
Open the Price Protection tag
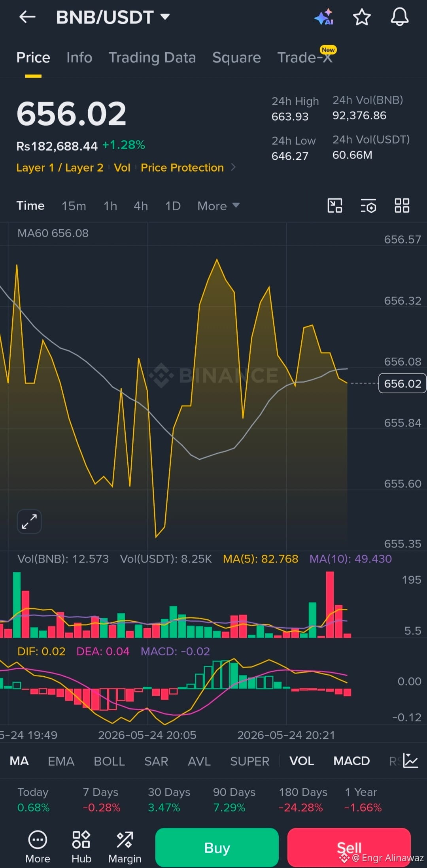pyautogui.click(x=182, y=168)
